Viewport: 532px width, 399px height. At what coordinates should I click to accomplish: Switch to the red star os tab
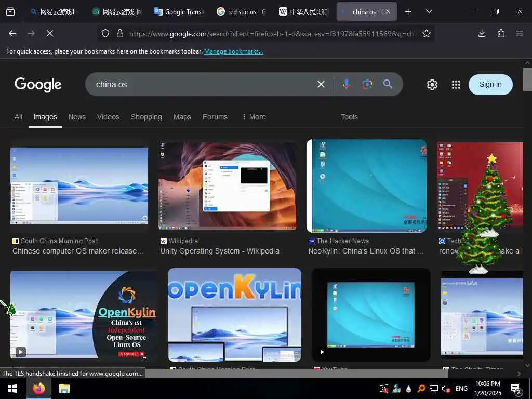tap(241, 11)
